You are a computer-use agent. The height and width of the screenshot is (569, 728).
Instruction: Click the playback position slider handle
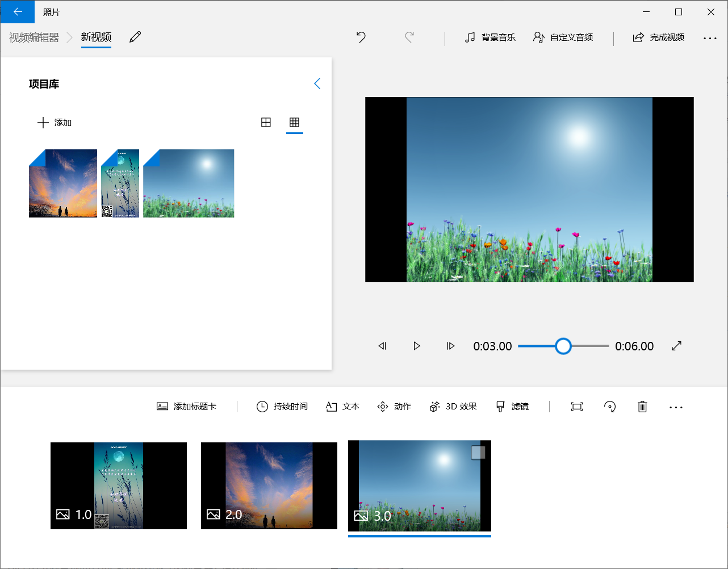tap(563, 346)
